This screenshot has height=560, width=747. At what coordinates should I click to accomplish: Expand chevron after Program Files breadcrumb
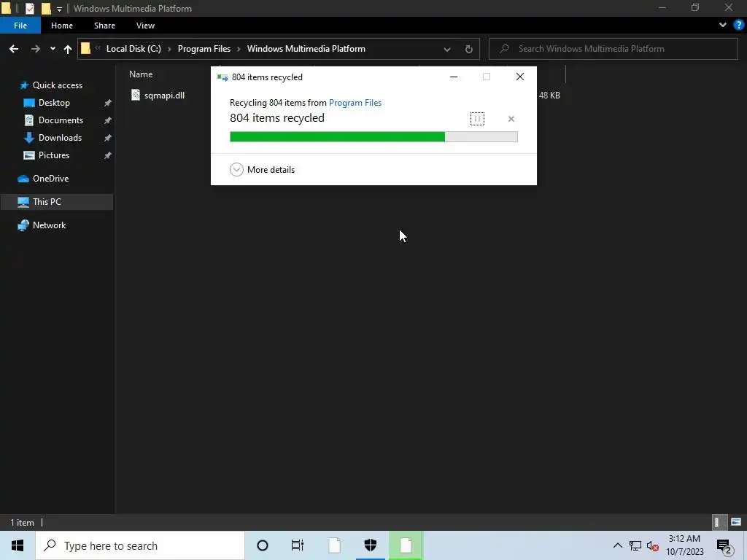point(239,49)
